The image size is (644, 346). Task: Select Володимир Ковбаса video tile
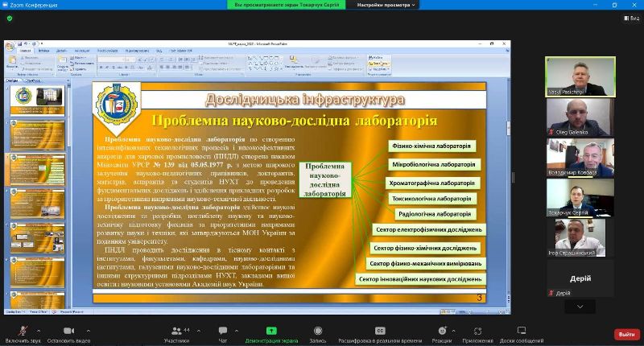[580, 158]
